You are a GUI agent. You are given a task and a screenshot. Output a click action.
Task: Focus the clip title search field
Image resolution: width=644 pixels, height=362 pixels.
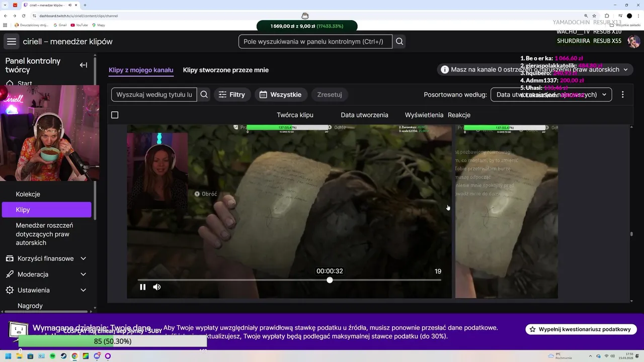pos(154,95)
